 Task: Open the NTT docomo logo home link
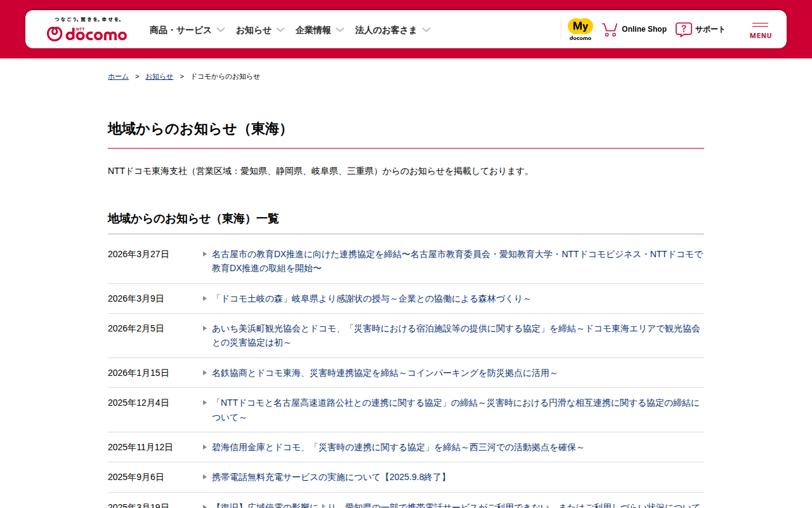pos(87,30)
